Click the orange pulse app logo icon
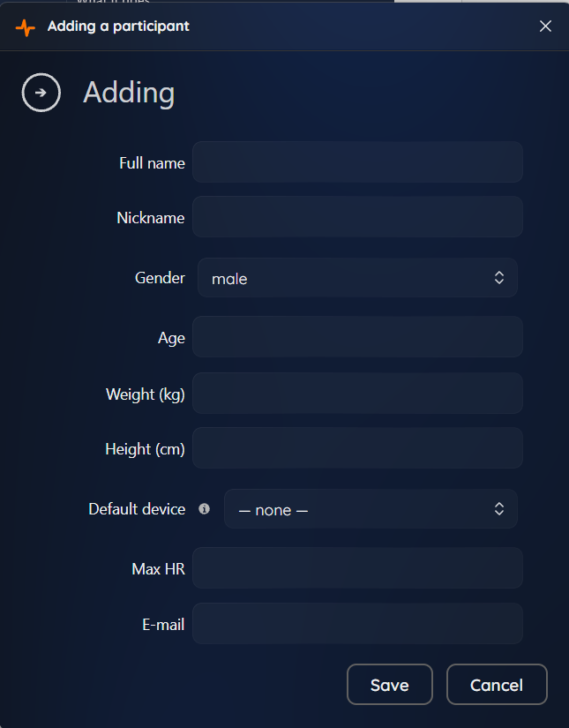 click(25, 27)
